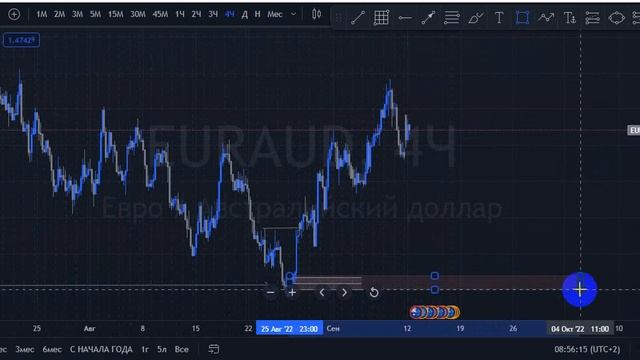
Task: Select the horizontal line tool
Action: (405, 18)
